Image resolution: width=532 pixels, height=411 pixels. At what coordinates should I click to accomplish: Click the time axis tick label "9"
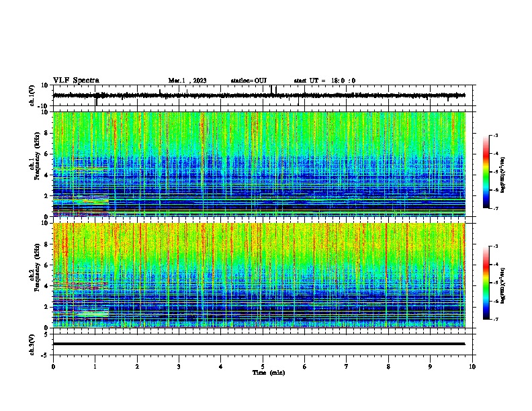click(x=430, y=367)
